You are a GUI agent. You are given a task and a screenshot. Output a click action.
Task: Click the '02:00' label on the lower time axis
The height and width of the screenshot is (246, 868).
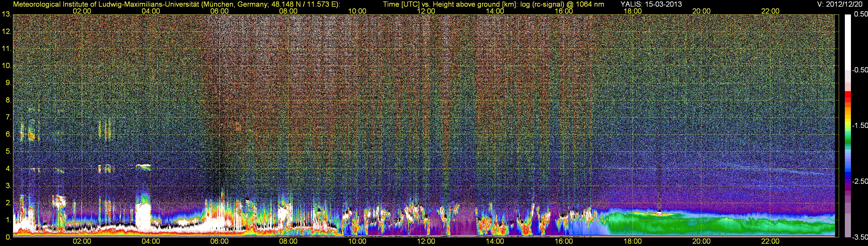click(x=82, y=241)
